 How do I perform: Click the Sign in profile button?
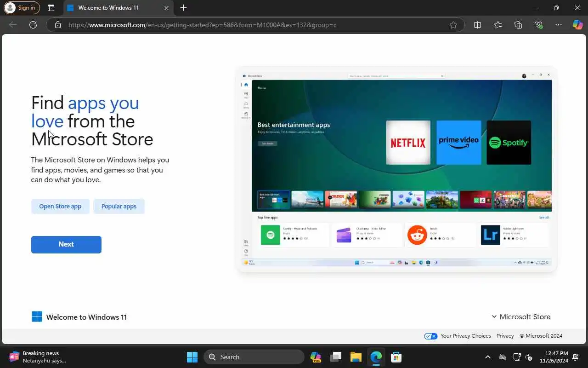(22, 8)
